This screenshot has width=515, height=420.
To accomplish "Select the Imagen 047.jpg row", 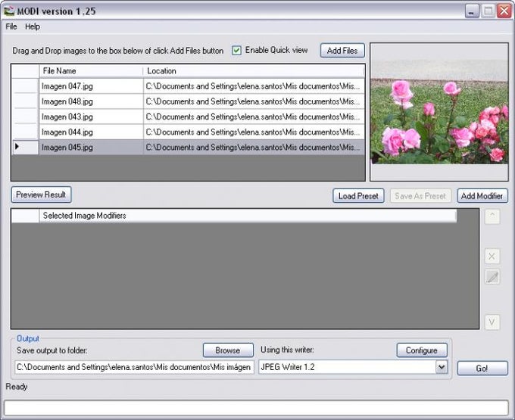I will point(188,86).
